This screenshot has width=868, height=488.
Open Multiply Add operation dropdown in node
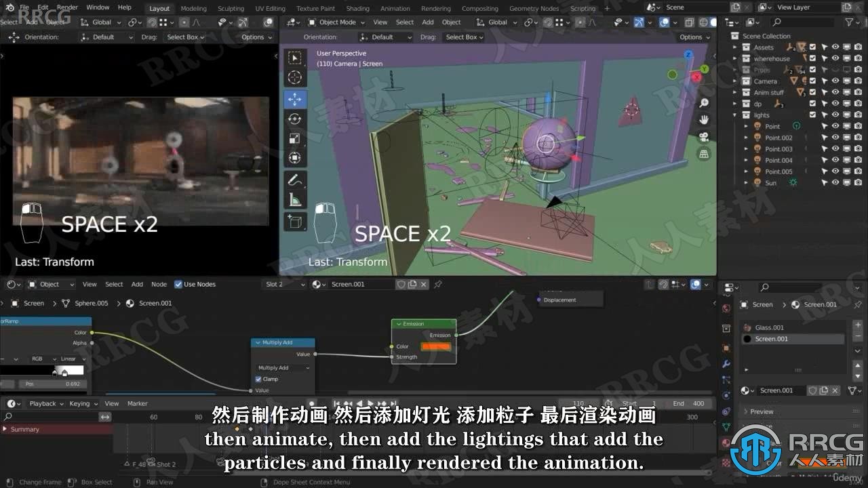[x=283, y=367]
